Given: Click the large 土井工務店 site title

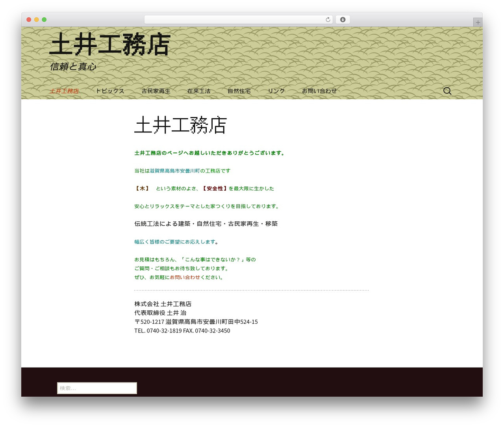Looking at the screenshot, I should click(x=110, y=44).
